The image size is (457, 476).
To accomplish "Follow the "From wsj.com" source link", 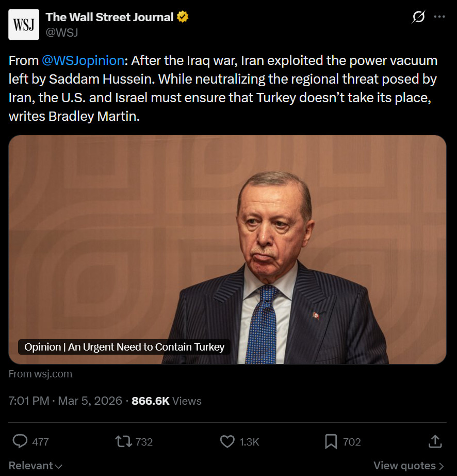I will (x=40, y=374).
